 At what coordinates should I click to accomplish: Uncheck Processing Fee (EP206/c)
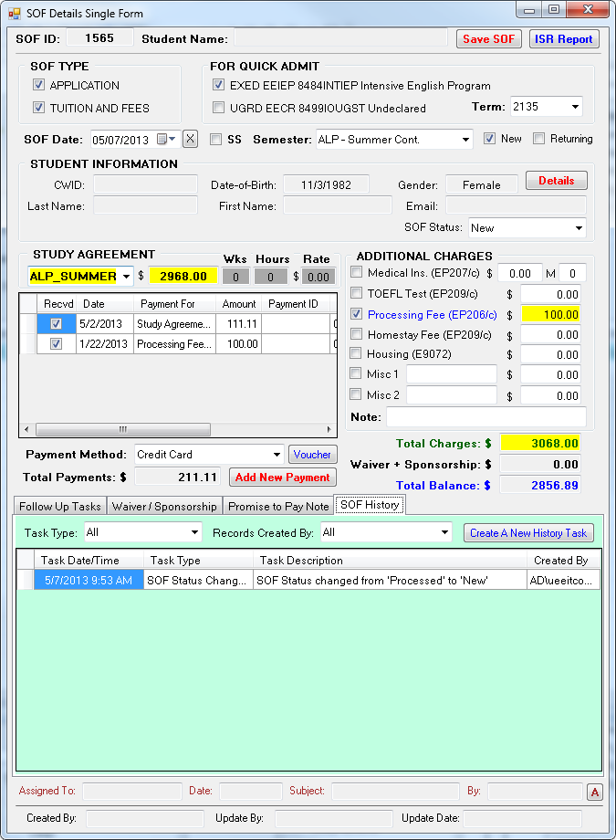356,314
